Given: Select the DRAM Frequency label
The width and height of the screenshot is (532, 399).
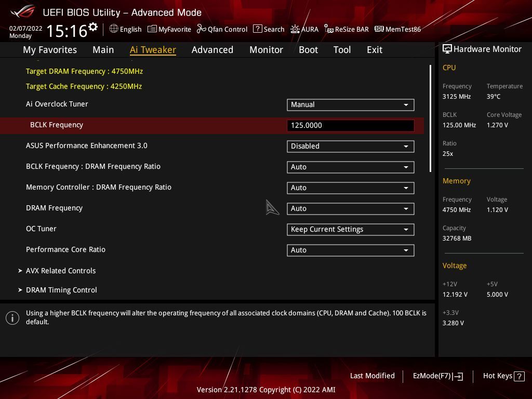Looking at the screenshot, I should [x=54, y=208].
